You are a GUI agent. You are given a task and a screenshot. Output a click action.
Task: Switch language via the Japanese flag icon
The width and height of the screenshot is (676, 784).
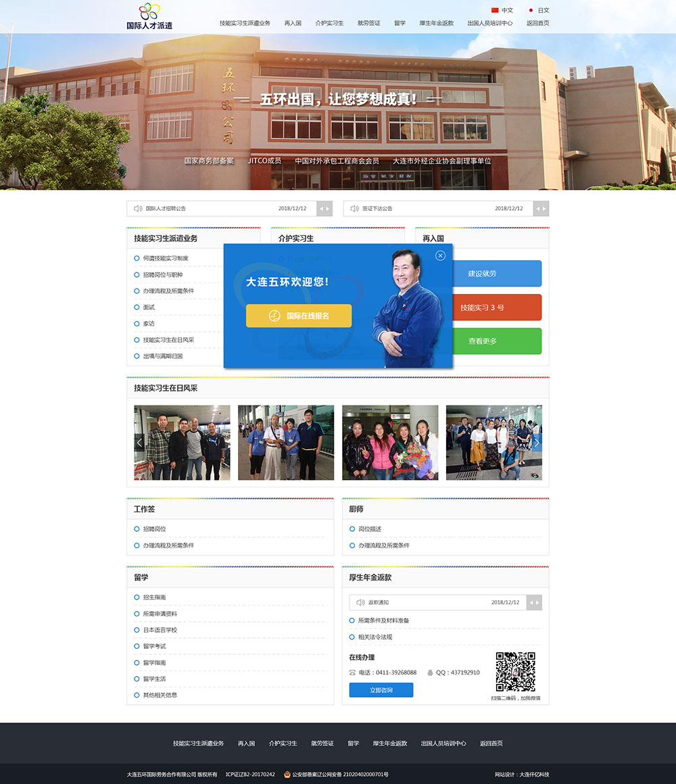point(531,10)
